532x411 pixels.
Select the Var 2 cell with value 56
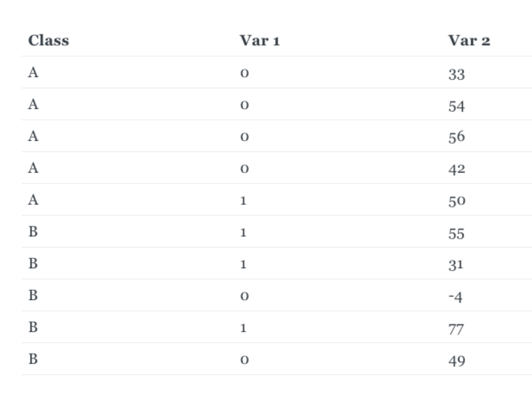[456, 137]
